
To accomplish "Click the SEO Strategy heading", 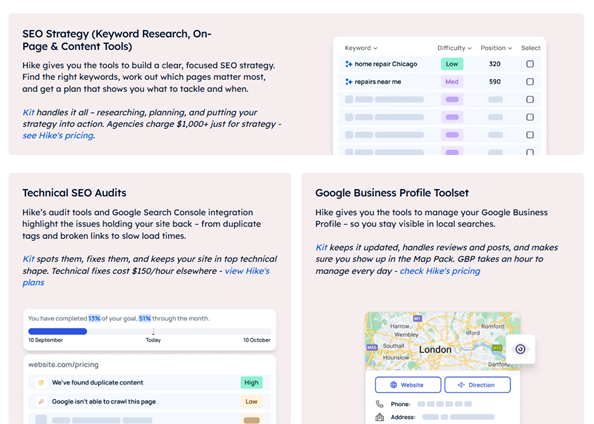I will coord(117,40).
